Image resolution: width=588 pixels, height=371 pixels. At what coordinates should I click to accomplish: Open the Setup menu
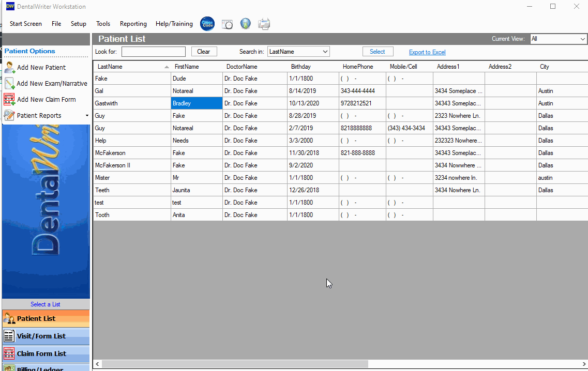79,24
